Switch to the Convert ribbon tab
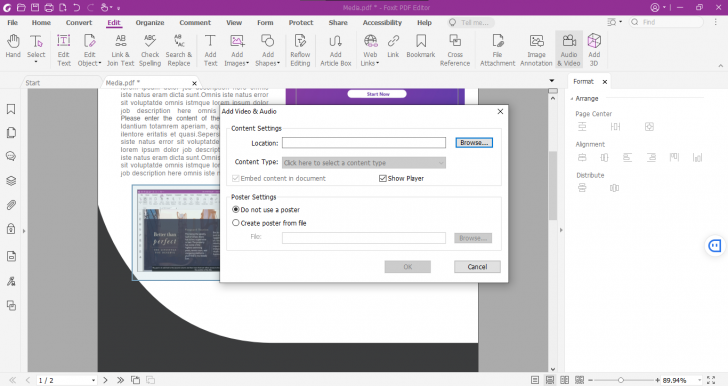 (78, 22)
